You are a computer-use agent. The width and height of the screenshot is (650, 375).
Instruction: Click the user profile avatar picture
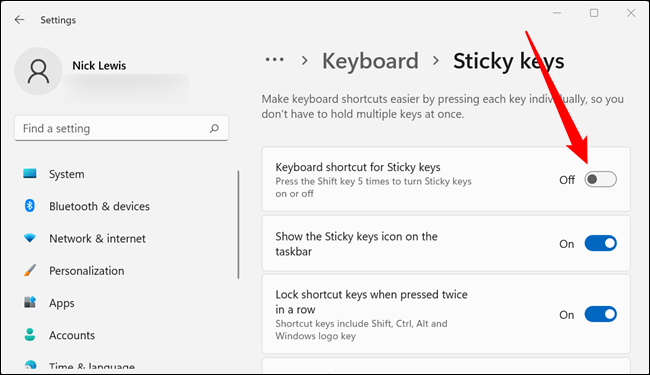(39, 71)
